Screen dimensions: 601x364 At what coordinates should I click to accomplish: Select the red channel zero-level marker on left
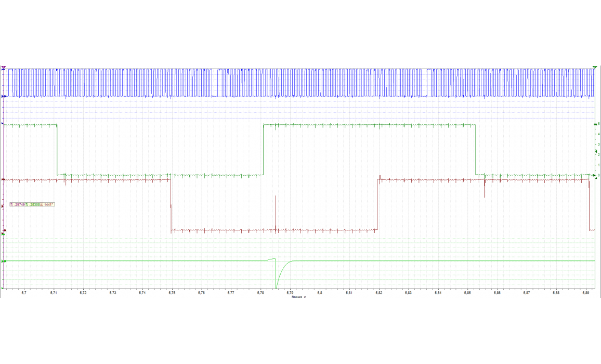click(4, 179)
